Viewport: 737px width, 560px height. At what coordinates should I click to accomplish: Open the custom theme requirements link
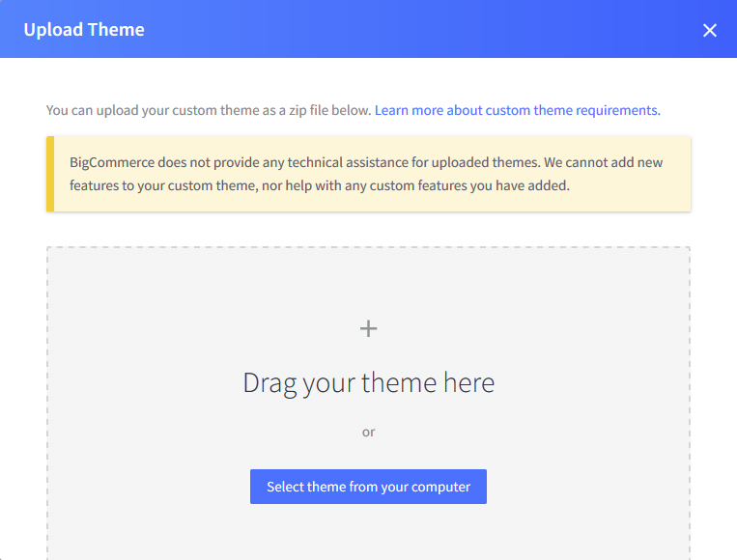[517, 110]
